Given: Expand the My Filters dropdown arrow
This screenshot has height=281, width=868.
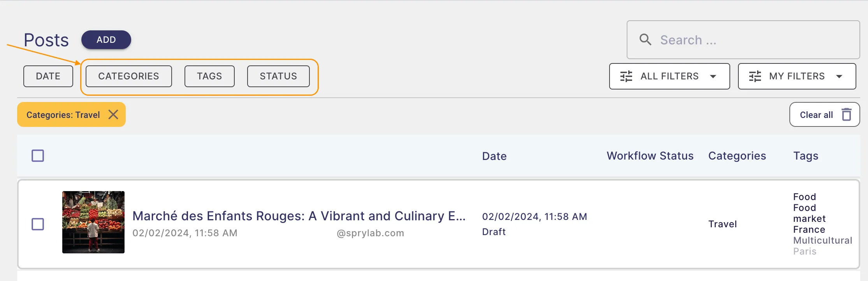Looking at the screenshot, I should (839, 76).
